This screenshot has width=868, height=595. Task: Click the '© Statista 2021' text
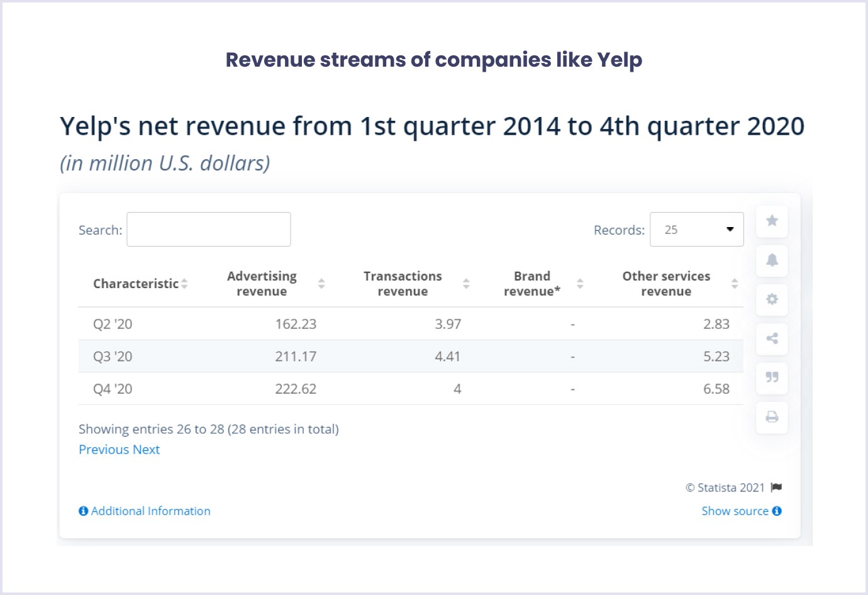(725, 487)
